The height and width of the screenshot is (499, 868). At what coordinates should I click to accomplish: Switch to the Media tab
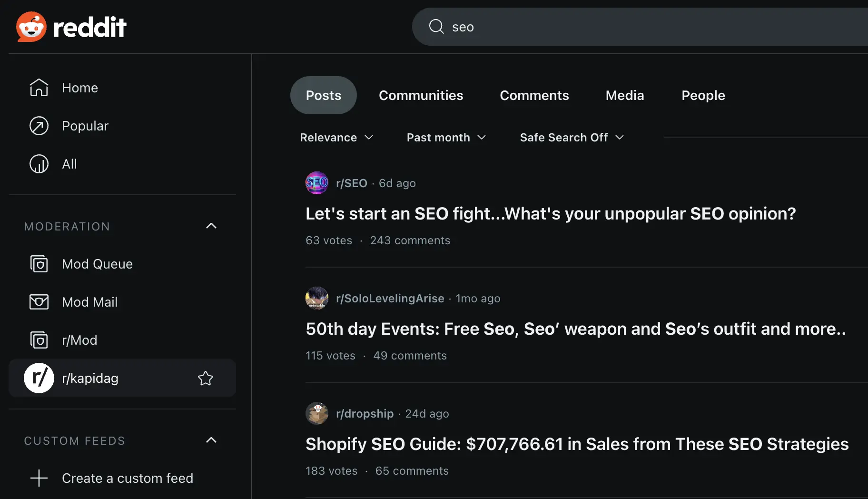pos(625,95)
